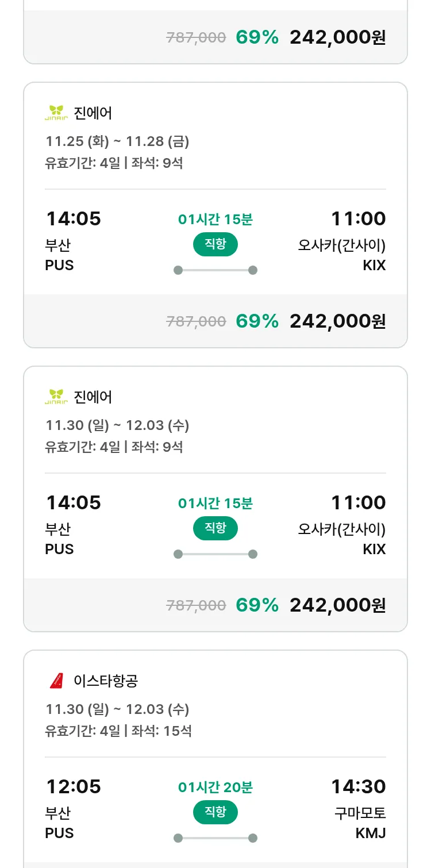Click the Jin Air logo on the 11.25 (화) flight
Image resolution: width=431 pixels, height=868 pixels.
click(56, 113)
